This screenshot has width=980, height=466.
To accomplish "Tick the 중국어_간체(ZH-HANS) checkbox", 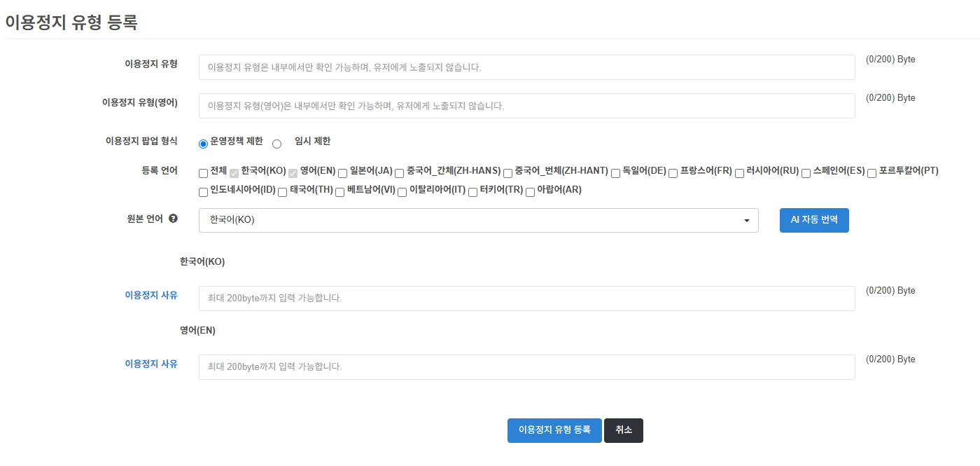I will tap(399, 173).
